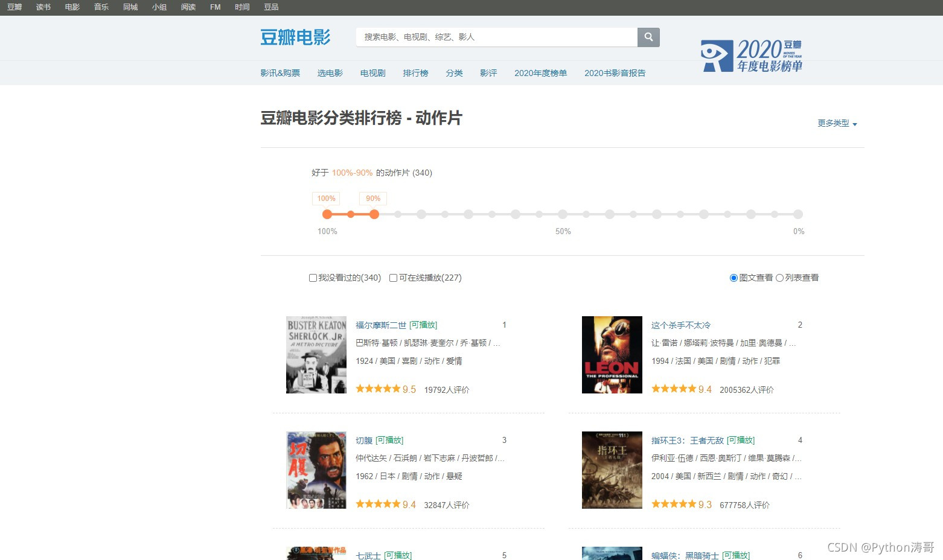Click the 32847人评价 rating count
943x560 pixels.
(x=447, y=505)
